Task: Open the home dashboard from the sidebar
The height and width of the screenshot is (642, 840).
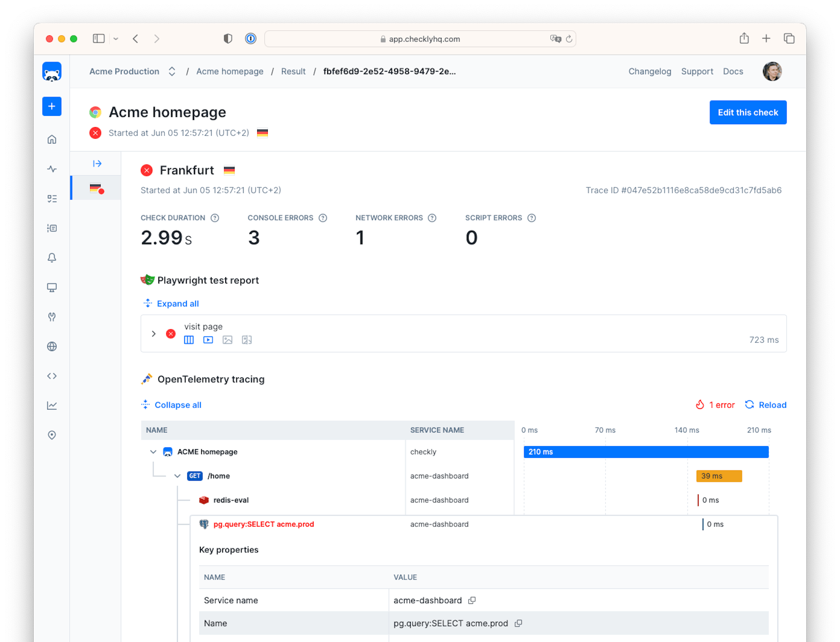Action: 52,139
